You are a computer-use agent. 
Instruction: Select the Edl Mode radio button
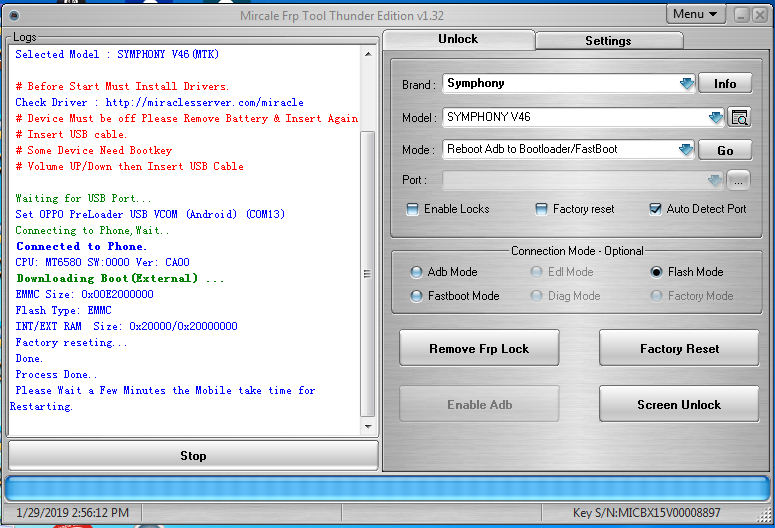pos(536,272)
